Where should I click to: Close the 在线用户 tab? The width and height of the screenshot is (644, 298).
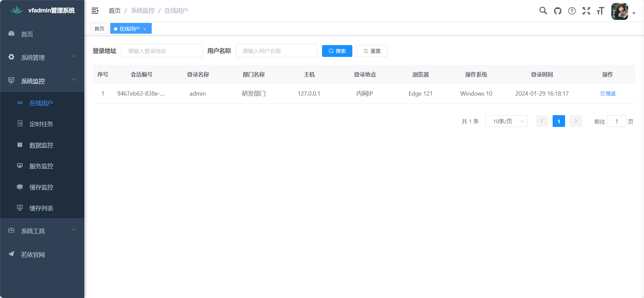pos(145,29)
